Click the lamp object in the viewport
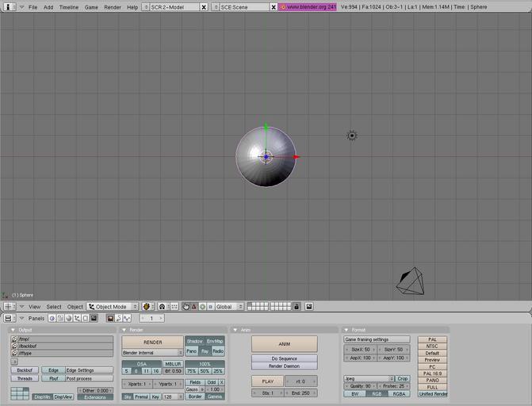This screenshot has width=532, height=406. click(x=352, y=136)
